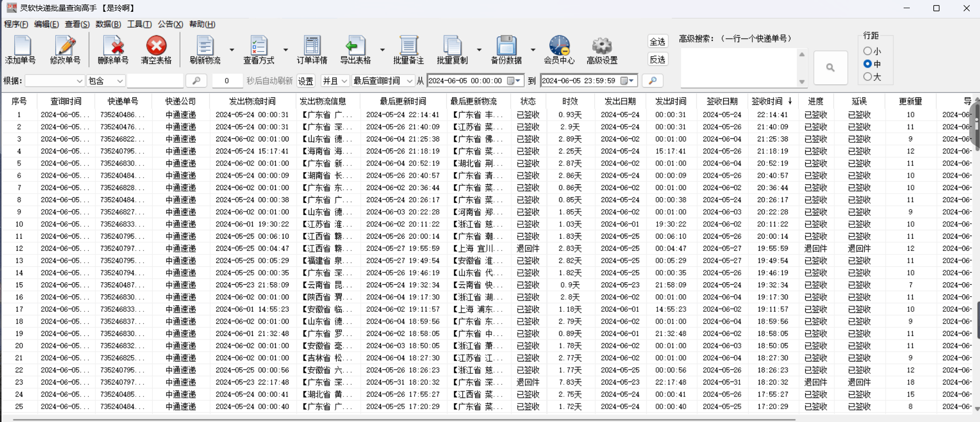
Task: Open 订单详情 order details
Action: (x=312, y=50)
